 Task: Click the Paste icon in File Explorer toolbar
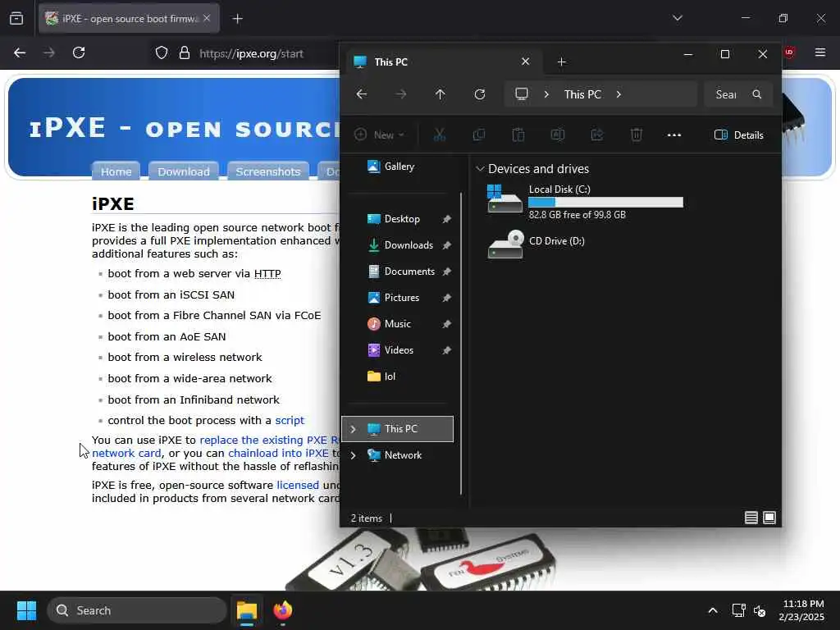point(518,135)
